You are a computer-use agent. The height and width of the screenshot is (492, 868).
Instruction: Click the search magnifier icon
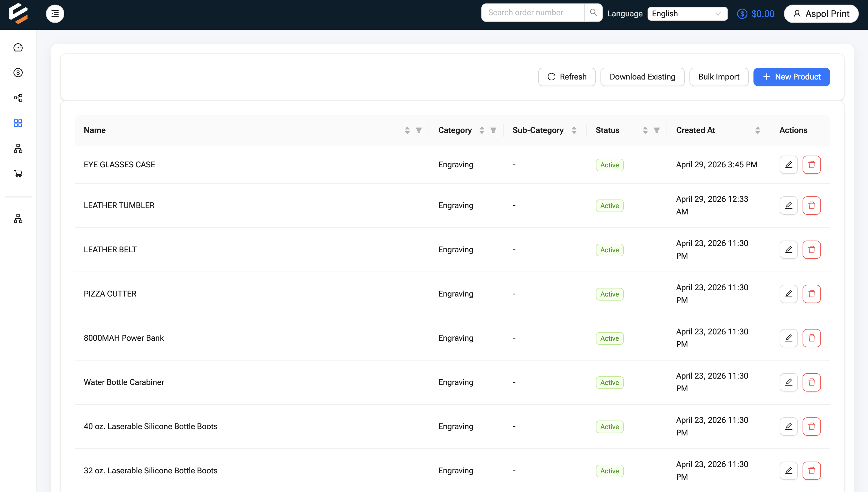click(x=593, y=13)
